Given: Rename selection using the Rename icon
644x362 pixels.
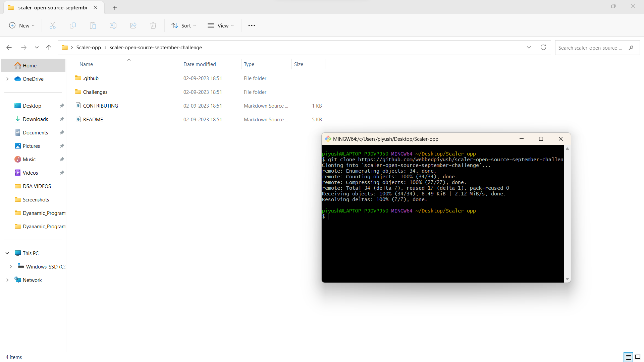Looking at the screenshot, I should point(113,25).
